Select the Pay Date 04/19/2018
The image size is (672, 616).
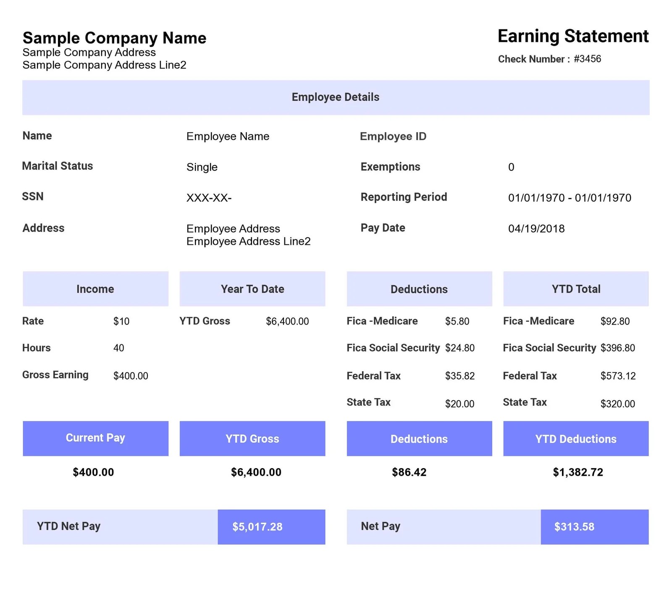point(537,228)
